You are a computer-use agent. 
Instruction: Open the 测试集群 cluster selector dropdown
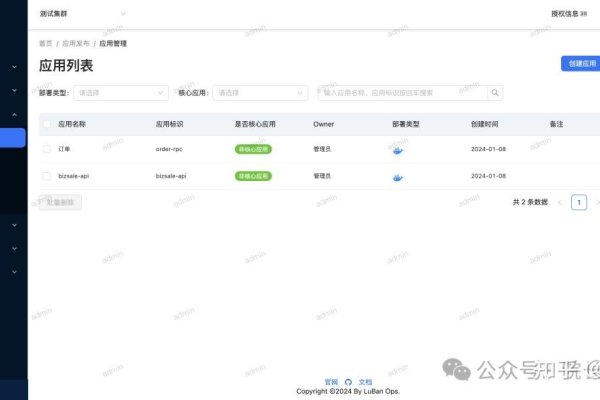pyautogui.click(x=83, y=14)
